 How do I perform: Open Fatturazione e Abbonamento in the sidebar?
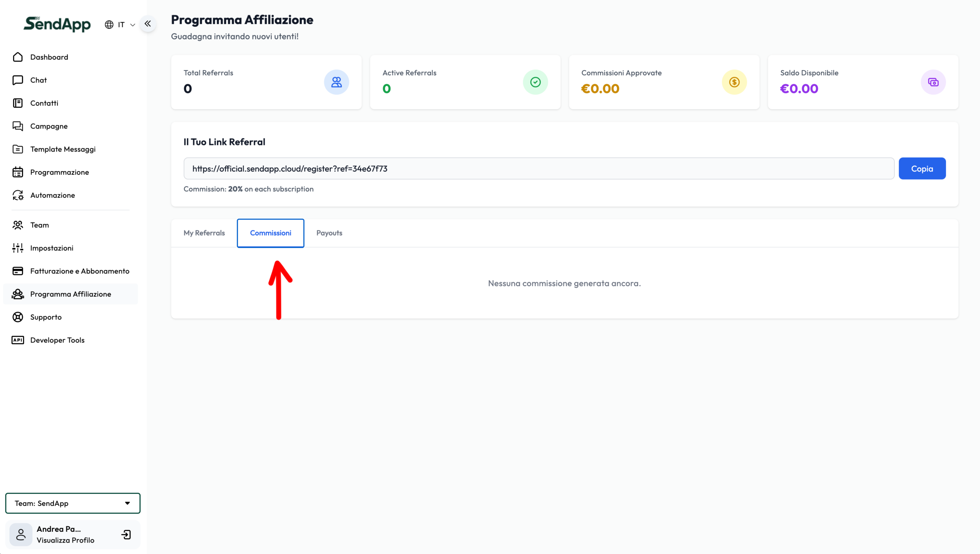point(80,271)
